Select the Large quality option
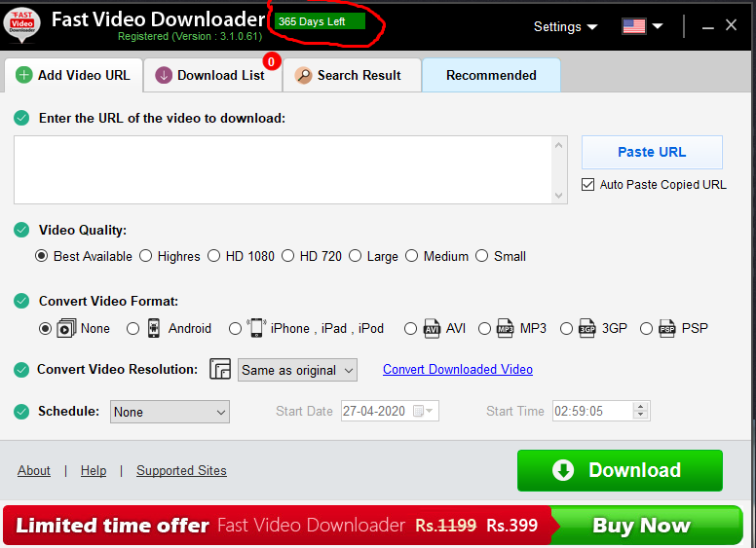756x548 pixels. coord(355,256)
